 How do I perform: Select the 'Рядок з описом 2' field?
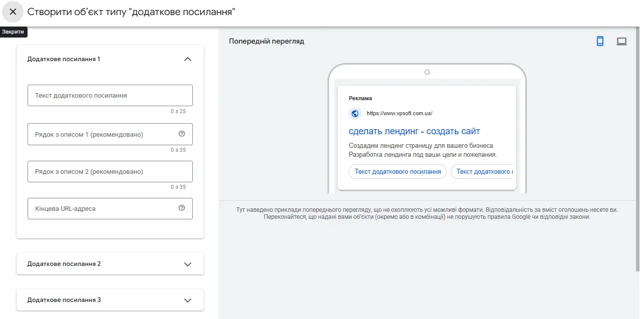110,172
